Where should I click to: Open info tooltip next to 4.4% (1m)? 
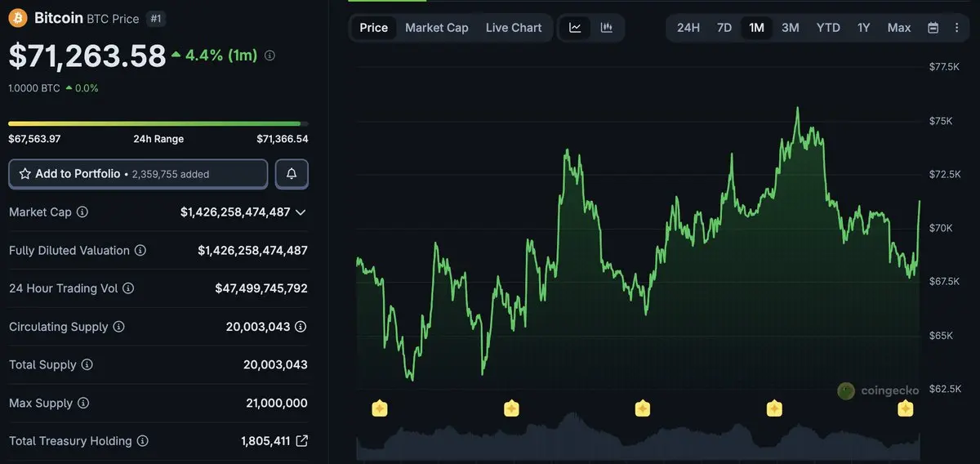(270, 56)
